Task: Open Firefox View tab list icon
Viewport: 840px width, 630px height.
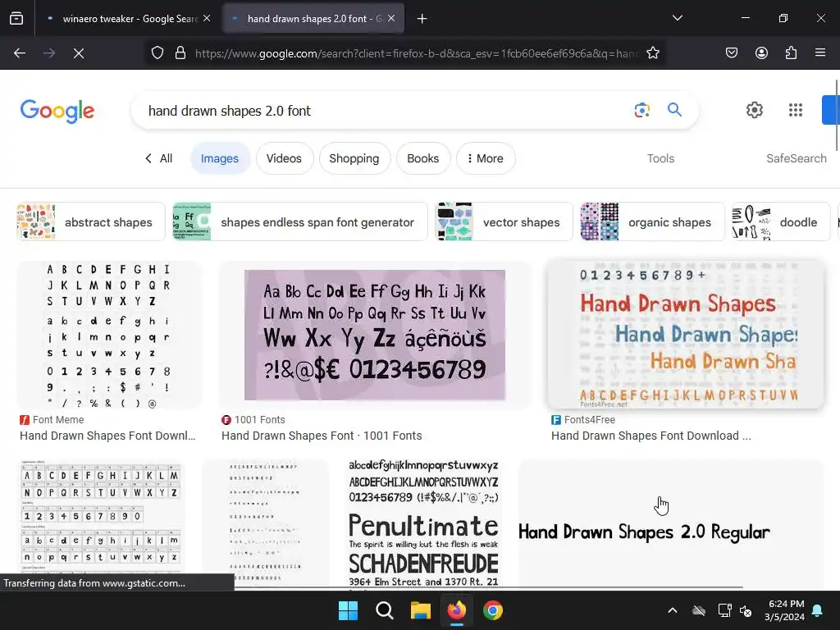Action: [x=16, y=19]
